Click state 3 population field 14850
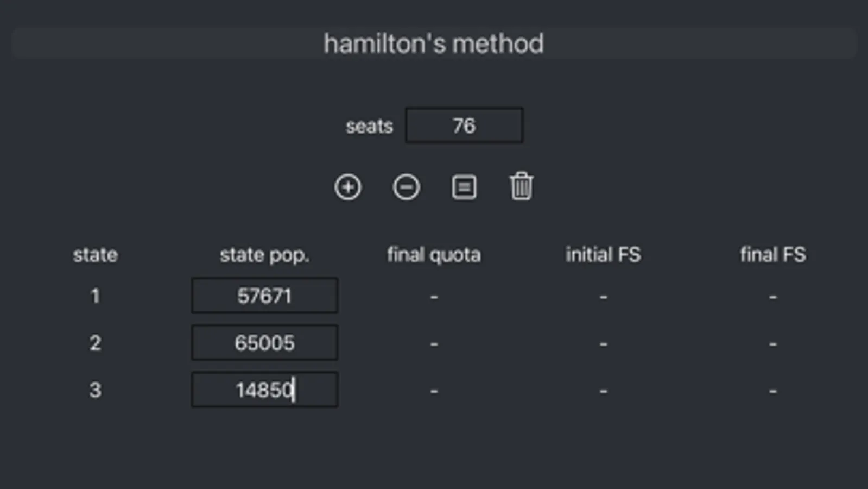Screen dimensions: 868x489 tap(264, 390)
